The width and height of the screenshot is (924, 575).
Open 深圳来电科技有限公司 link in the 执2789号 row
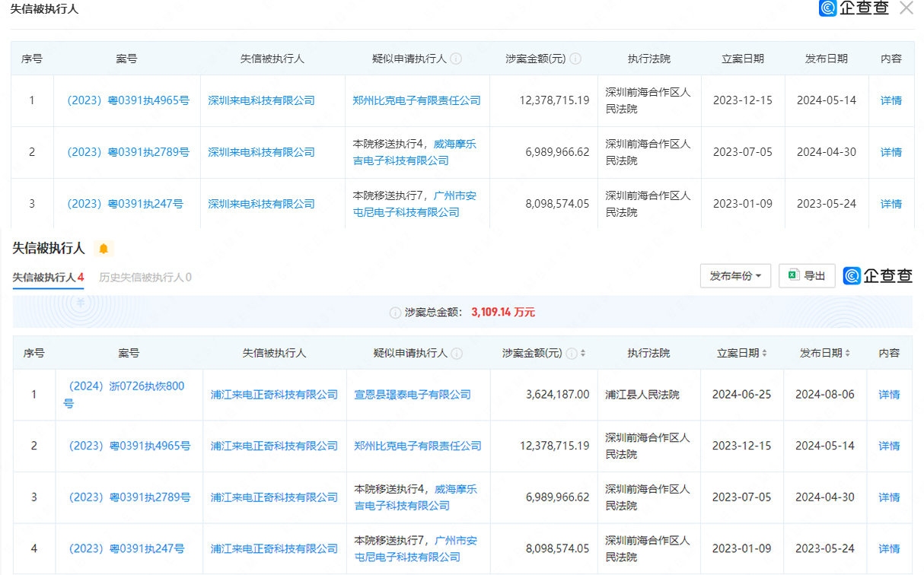point(261,152)
